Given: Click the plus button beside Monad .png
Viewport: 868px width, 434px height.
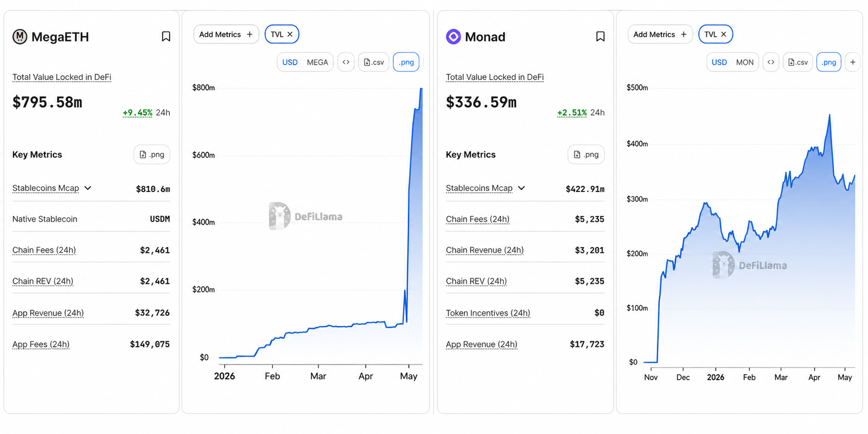Looking at the screenshot, I should (853, 62).
